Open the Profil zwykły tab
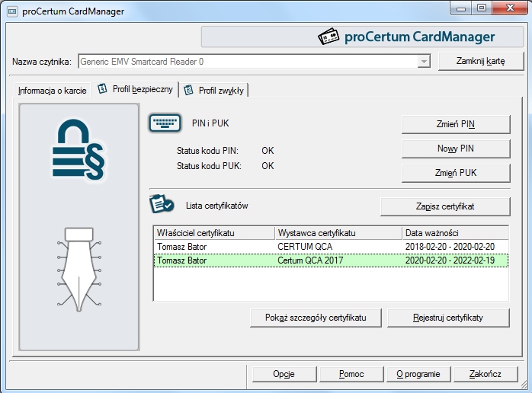532x393 pixels. coord(213,91)
